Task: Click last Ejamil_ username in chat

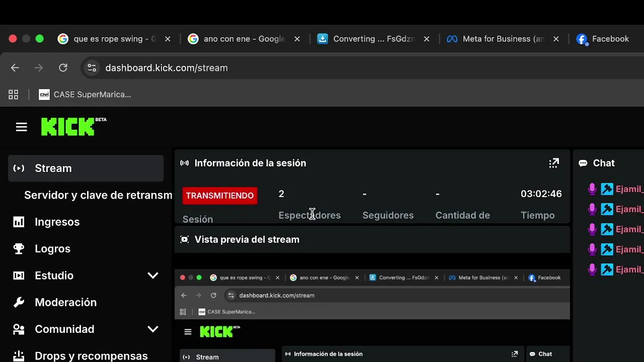Action: click(x=629, y=269)
